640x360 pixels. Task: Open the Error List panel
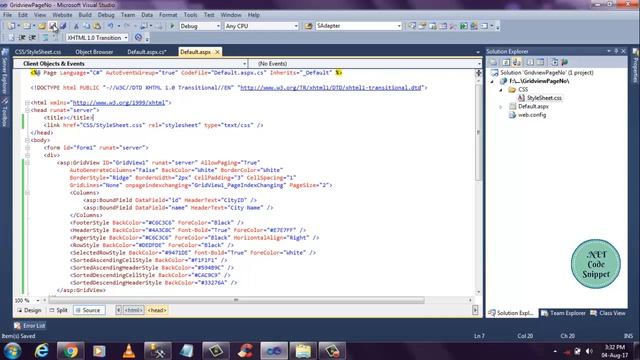[x=30, y=326]
